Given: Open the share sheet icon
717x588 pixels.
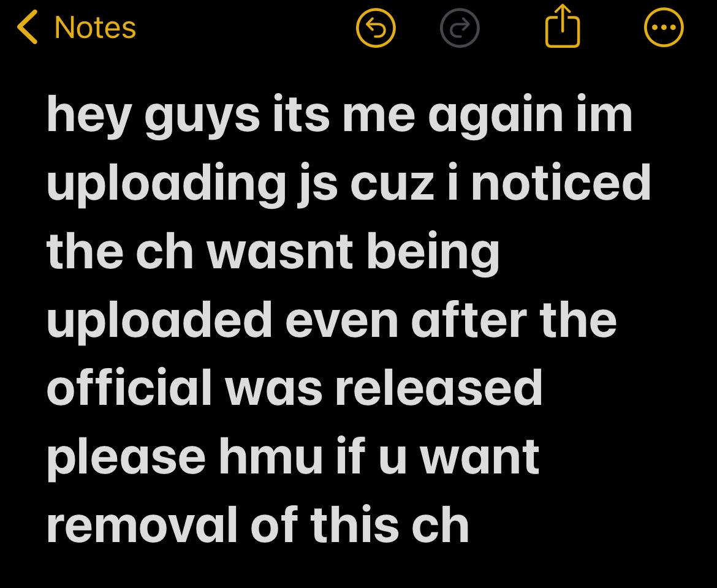Looking at the screenshot, I should 563,26.
